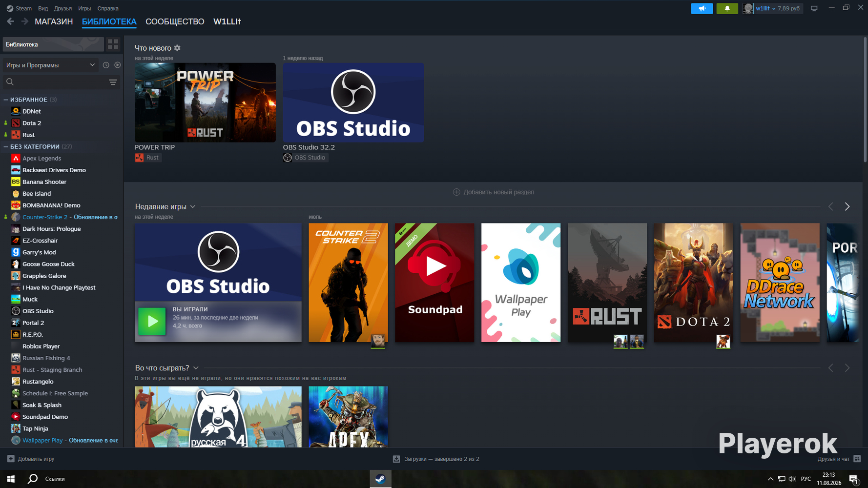868x488 pixels.
Task: Open the DDrace Network cover
Action: 780,283
